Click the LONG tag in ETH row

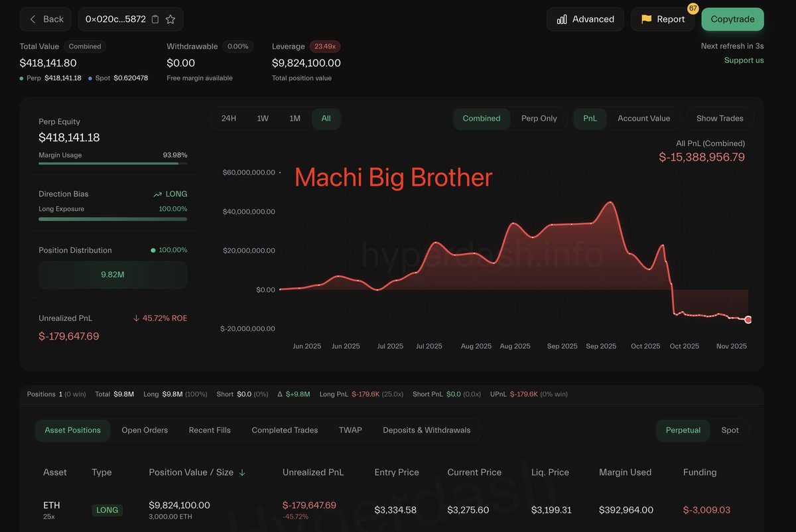tap(107, 510)
